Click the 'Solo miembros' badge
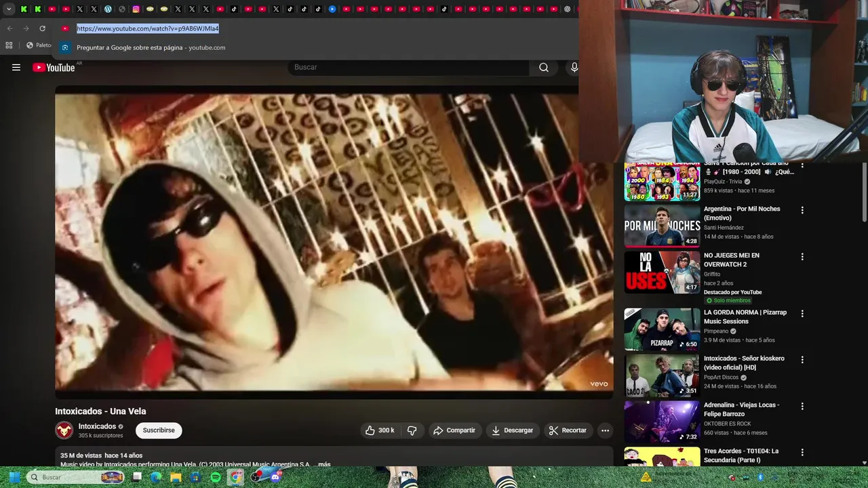This screenshot has width=868, height=488. (x=728, y=300)
